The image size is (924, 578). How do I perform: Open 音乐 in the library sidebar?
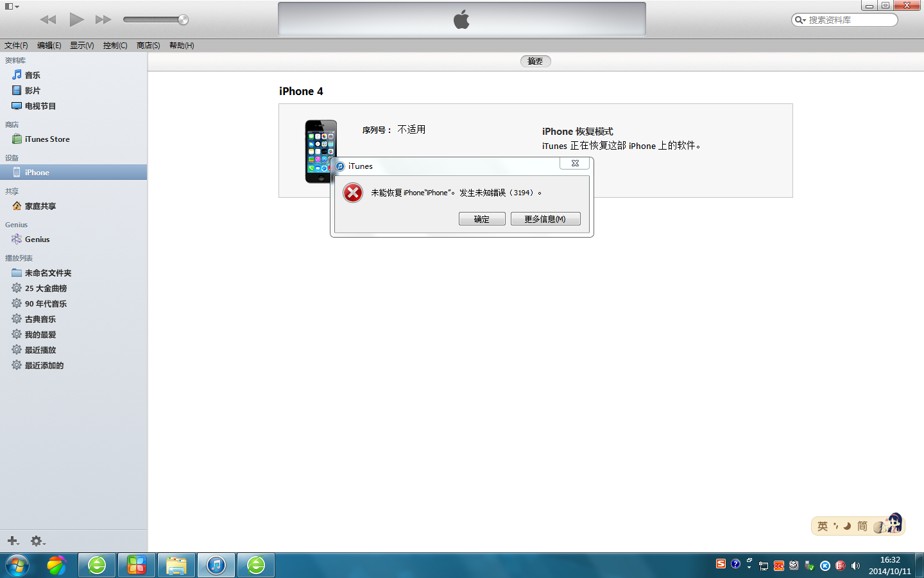pos(74,75)
